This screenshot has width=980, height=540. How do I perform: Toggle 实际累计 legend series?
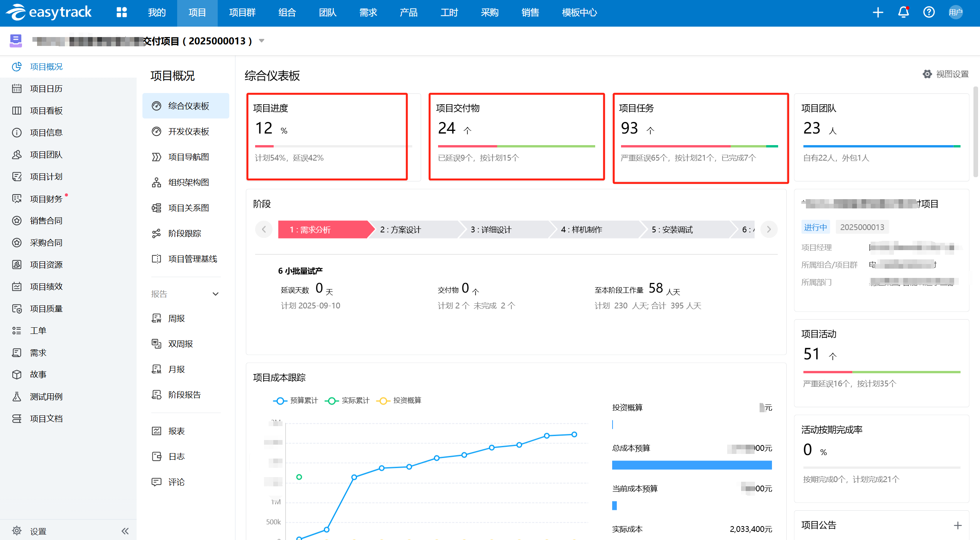[x=347, y=401]
